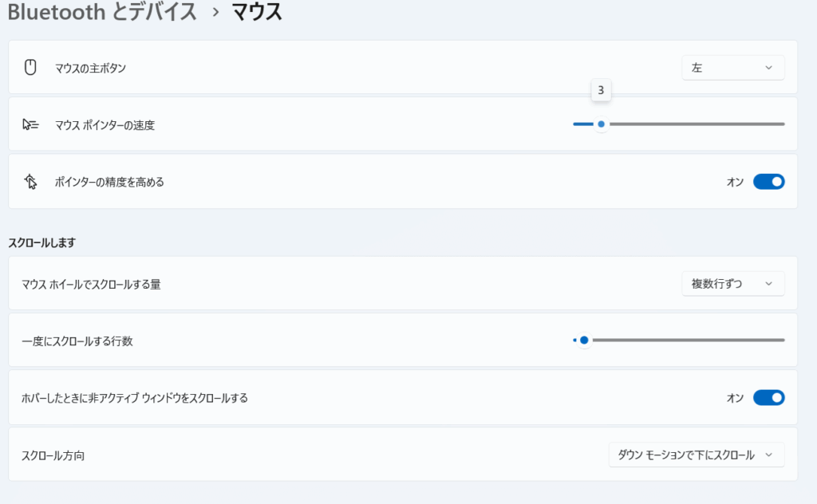Viewport: 817px width, 504px height.
Task: Toggle ポインターの精度を高める switch off
Action: coord(768,182)
